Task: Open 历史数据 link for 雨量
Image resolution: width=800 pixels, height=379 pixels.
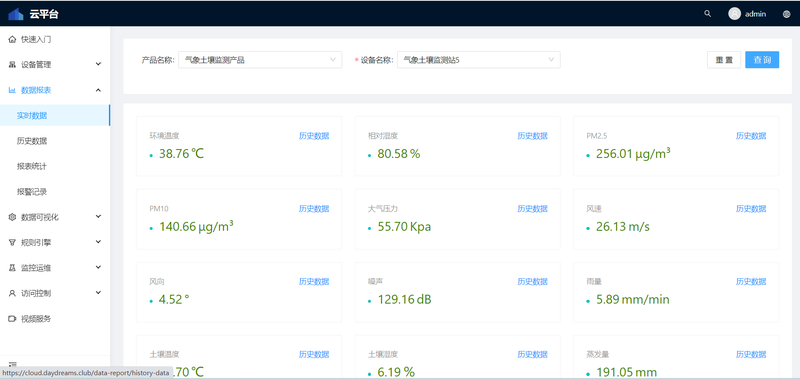Action: 751,282
